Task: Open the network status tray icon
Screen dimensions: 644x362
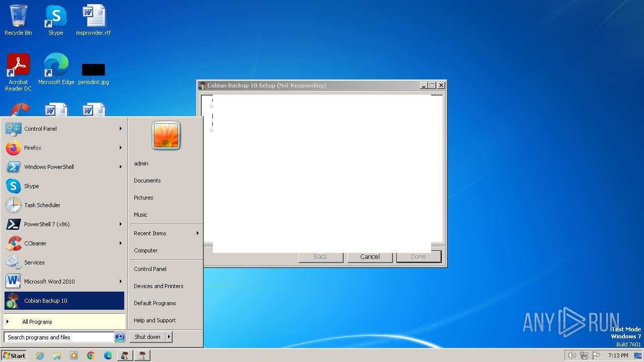Action: 584,355
